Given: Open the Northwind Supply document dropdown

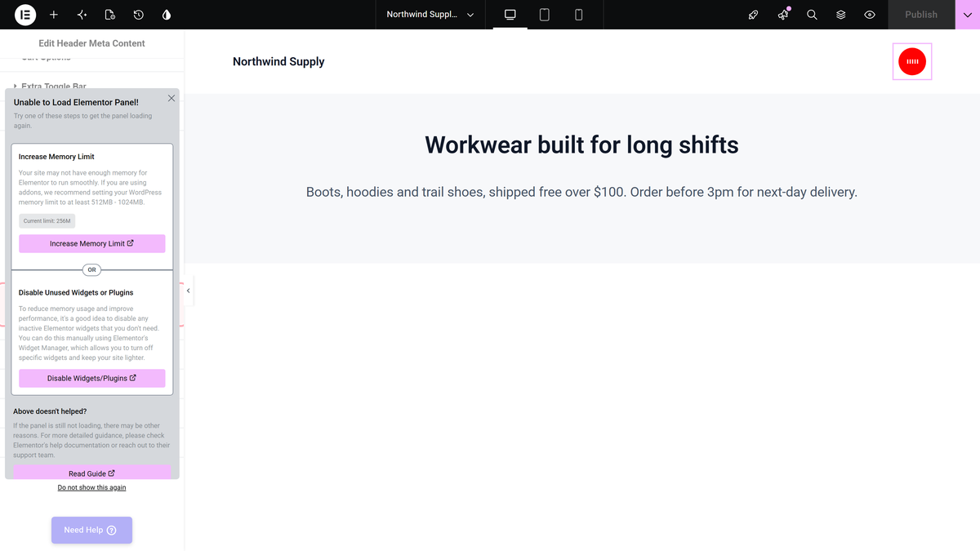Looking at the screenshot, I should click(430, 15).
